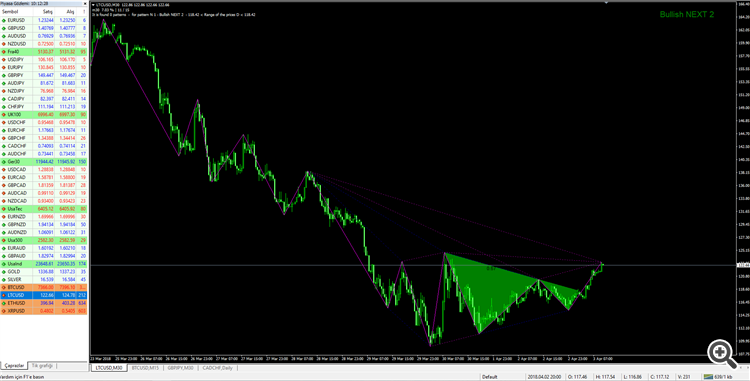The height and width of the screenshot is (381, 750).
Task: Select the GBPCHF symbol row
Action: (x=44, y=138)
